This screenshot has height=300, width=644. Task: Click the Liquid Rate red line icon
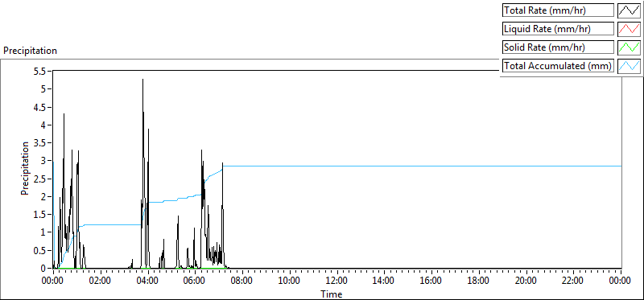point(629,29)
